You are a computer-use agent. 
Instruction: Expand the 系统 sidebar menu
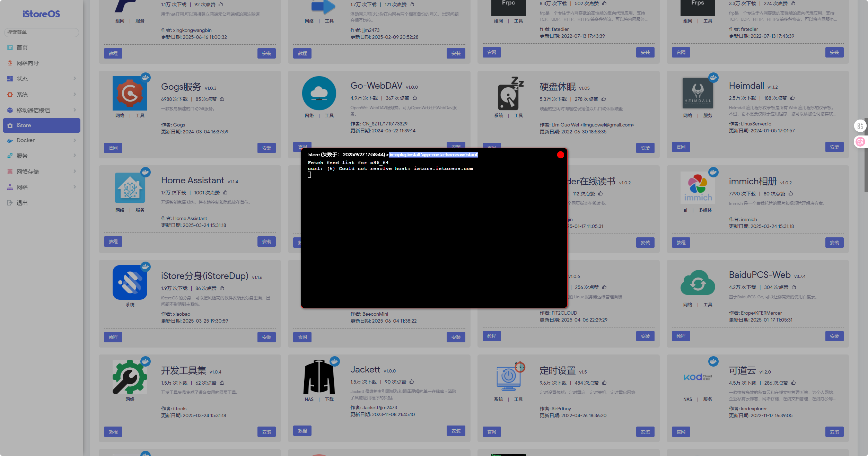(42, 95)
